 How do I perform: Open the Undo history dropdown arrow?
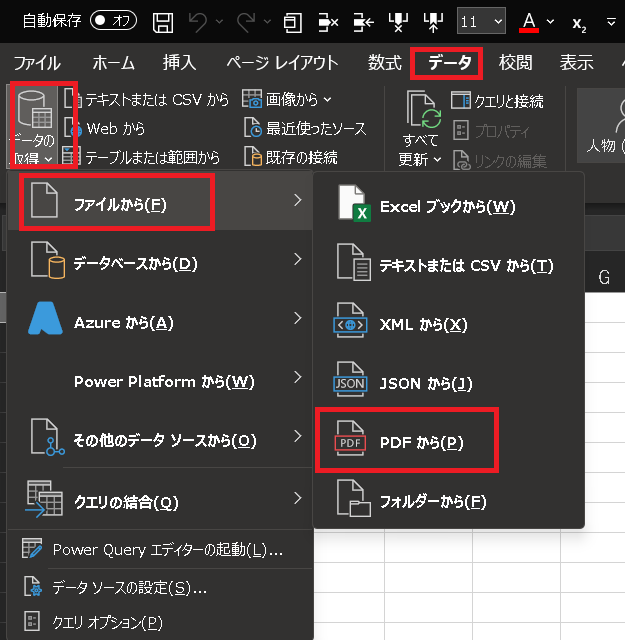219,21
